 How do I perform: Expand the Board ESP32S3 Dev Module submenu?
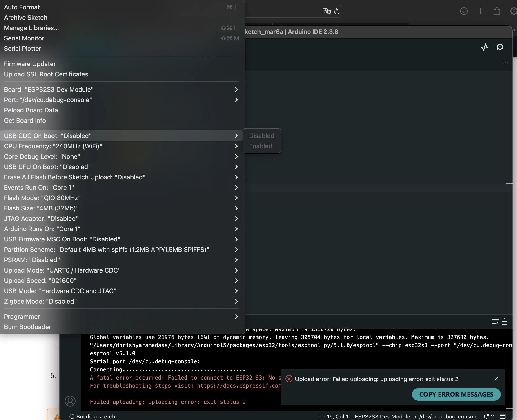[x=121, y=89]
